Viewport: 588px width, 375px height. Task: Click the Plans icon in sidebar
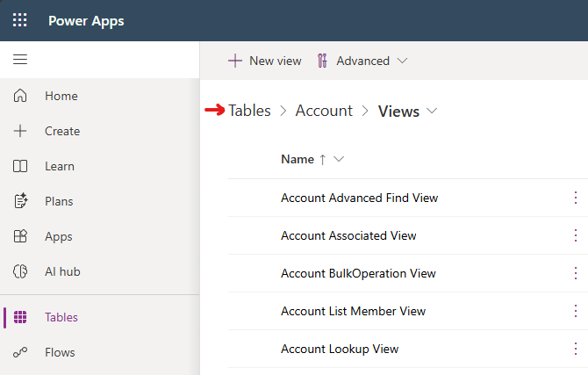pyautogui.click(x=20, y=201)
